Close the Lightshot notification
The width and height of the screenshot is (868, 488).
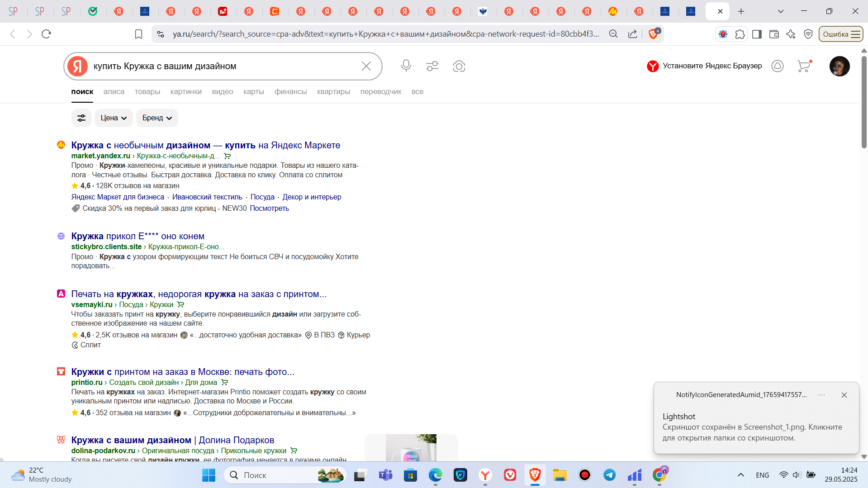point(844,395)
